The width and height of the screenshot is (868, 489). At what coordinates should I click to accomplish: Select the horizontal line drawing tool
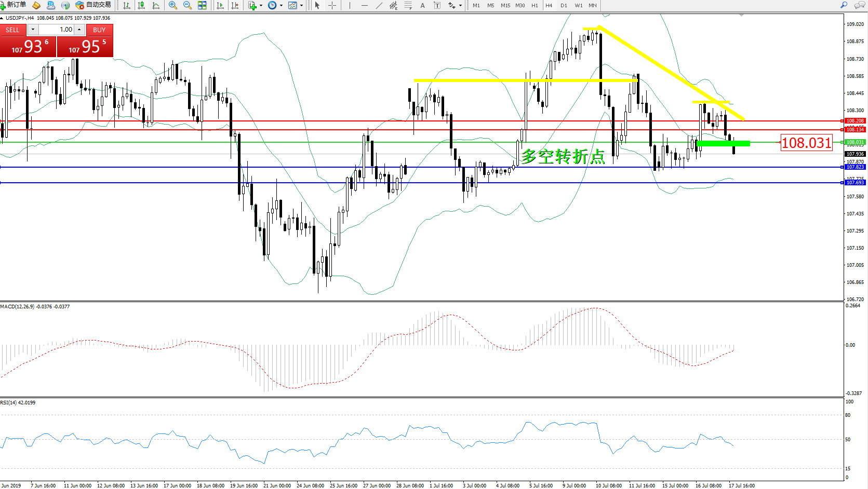[x=365, y=5]
